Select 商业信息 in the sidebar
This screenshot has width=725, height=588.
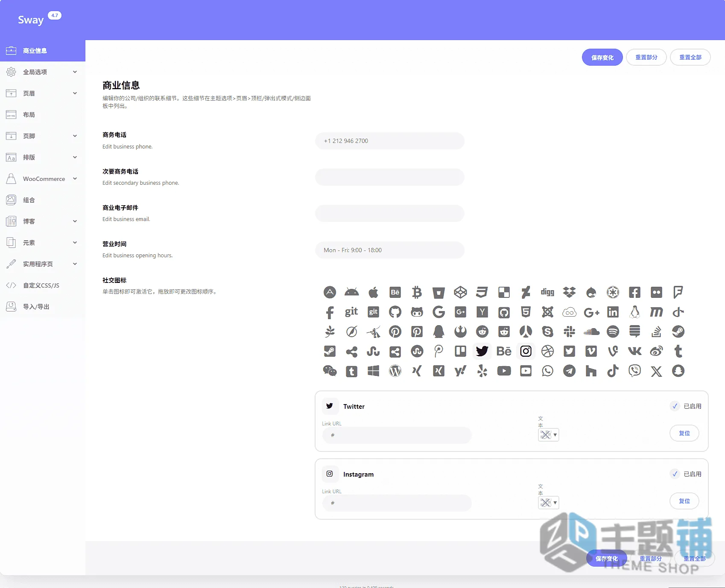click(x=43, y=51)
